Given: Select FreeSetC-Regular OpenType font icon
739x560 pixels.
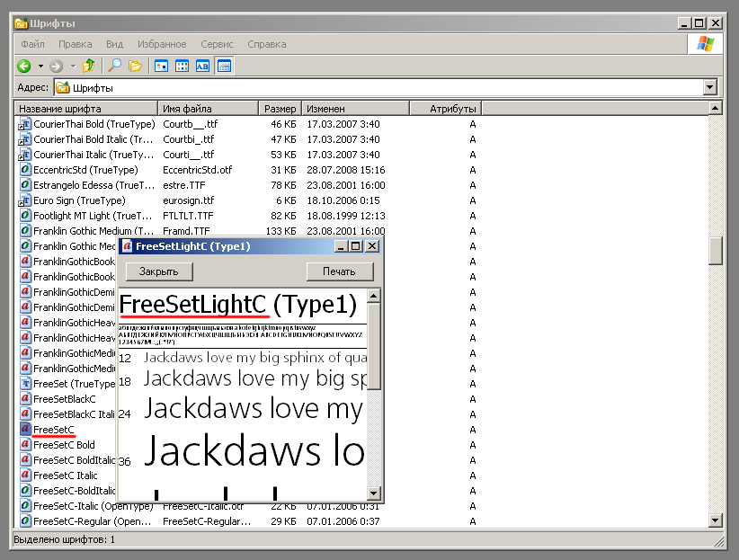Looking at the screenshot, I should pyautogui.click(x=25, y=521).
